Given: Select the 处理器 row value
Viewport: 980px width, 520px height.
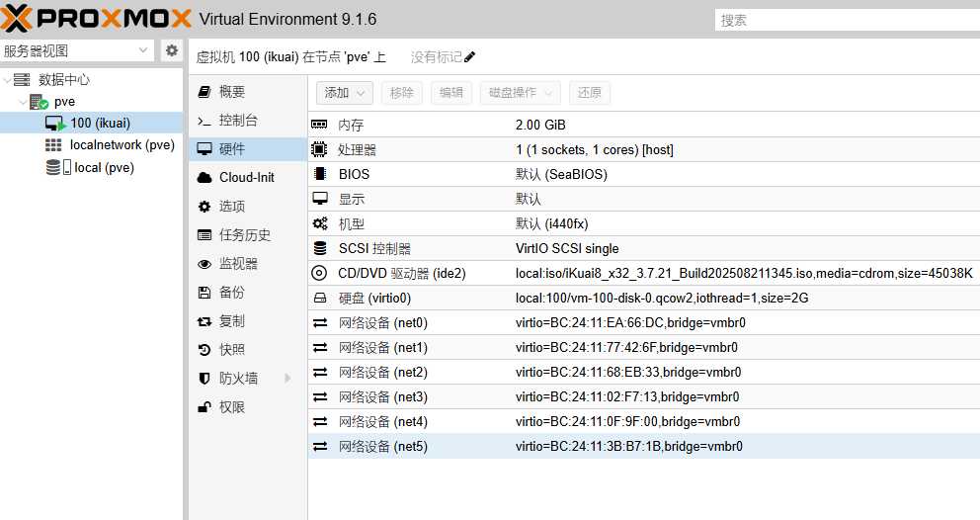Looking at the screenshot, I should click(595, 149).
